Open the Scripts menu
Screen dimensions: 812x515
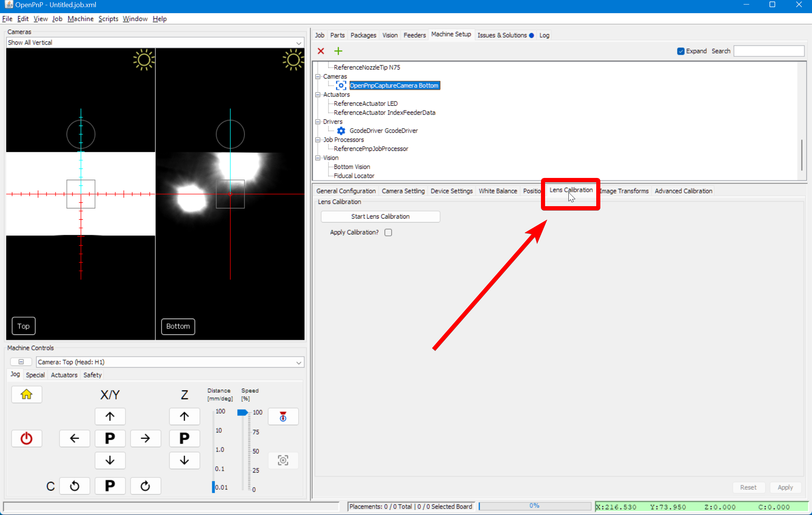coord(108,18)
